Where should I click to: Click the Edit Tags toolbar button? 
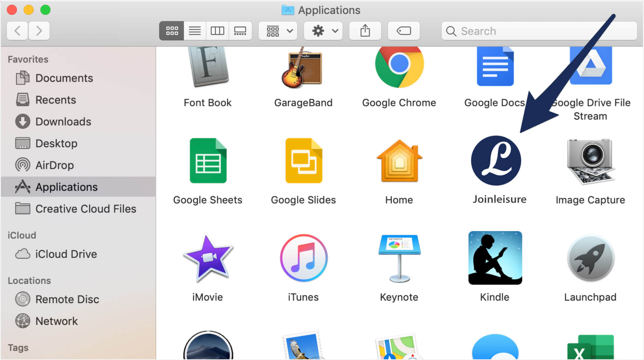click(x=404, y=31)
